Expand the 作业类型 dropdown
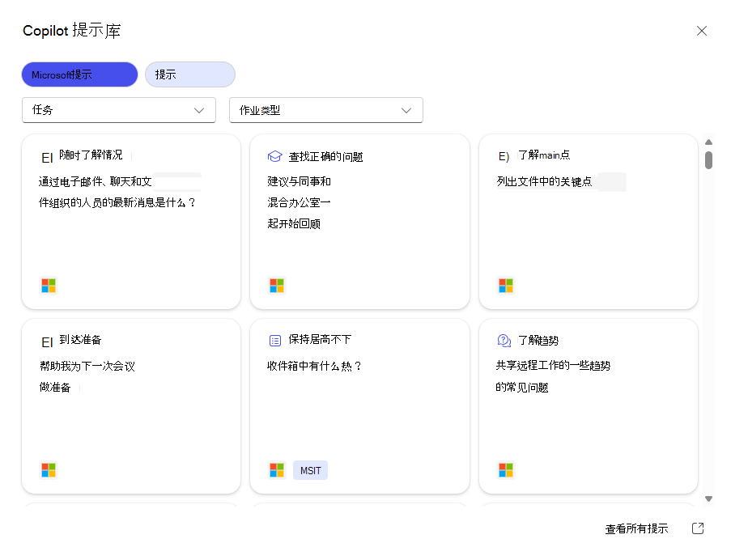Viewport: 731px width, 560px height. (325, 110)
